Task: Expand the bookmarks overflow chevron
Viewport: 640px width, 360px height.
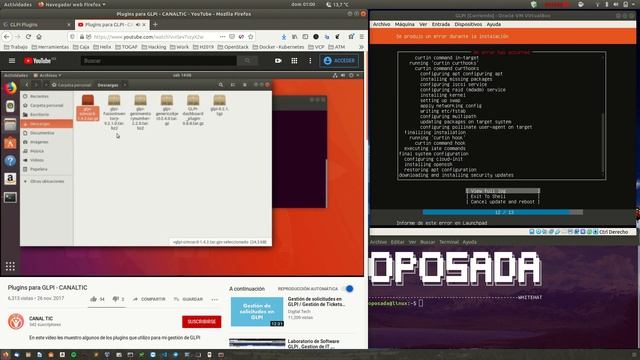Action: pyautogui.click(x=361, y=47)
